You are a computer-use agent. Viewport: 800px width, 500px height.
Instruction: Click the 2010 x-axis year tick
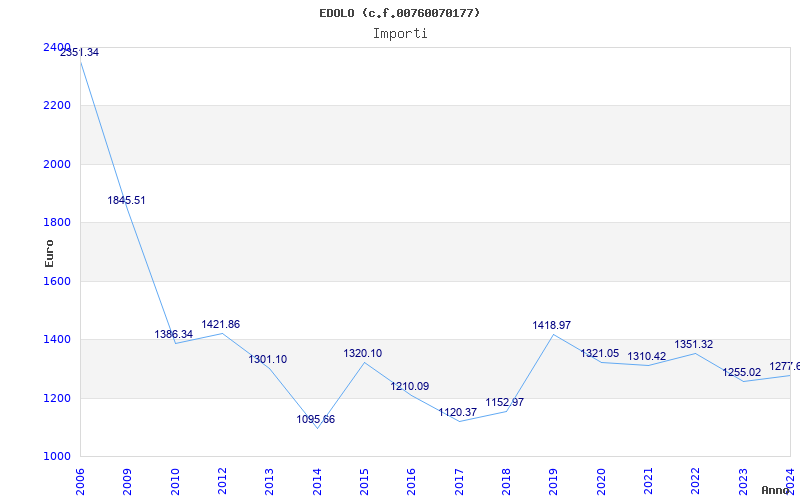pos(175,482)
